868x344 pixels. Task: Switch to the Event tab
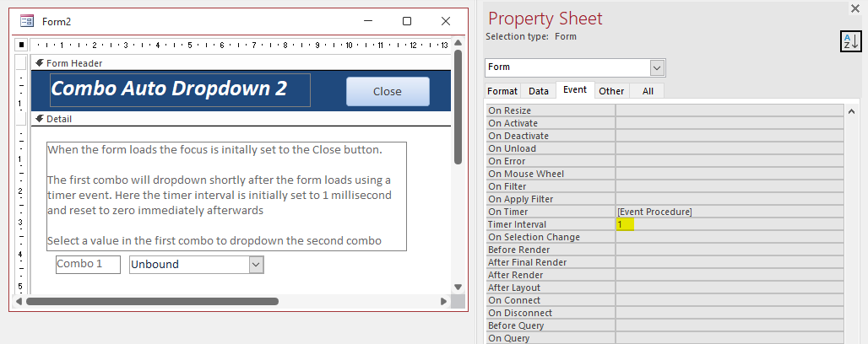tap(575, 89)
